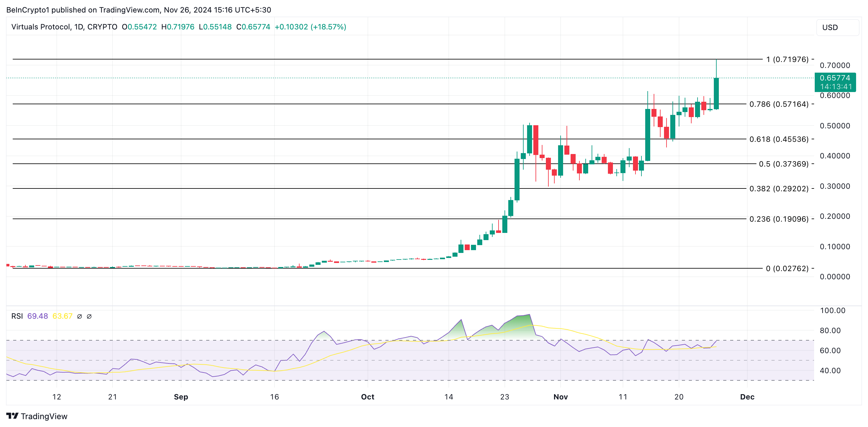The width and height of the screenshot is (868, 427).
Task: Click the Nov label on the time axis
Action: coord(560,397)
